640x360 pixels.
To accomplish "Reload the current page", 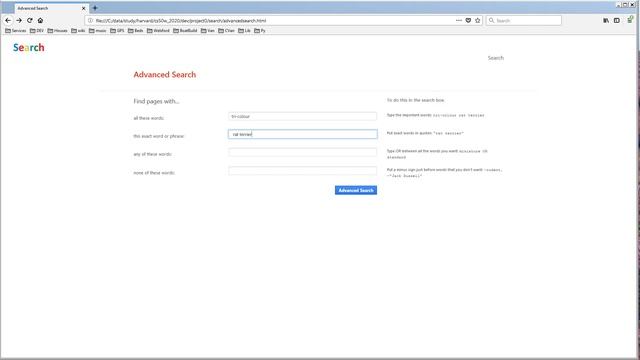I will pyautogui.click(x=30, y=20).
